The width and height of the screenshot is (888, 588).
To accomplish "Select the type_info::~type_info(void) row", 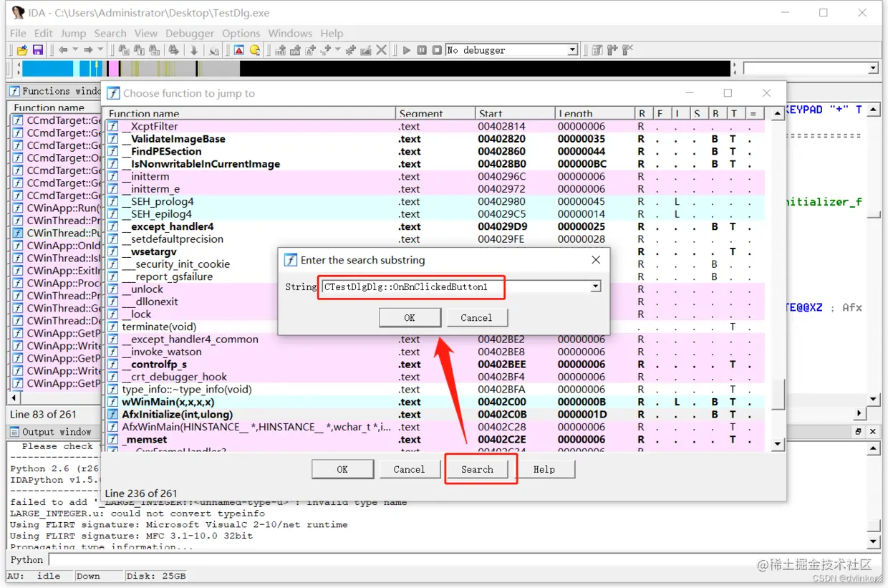I will coord(435,390).
